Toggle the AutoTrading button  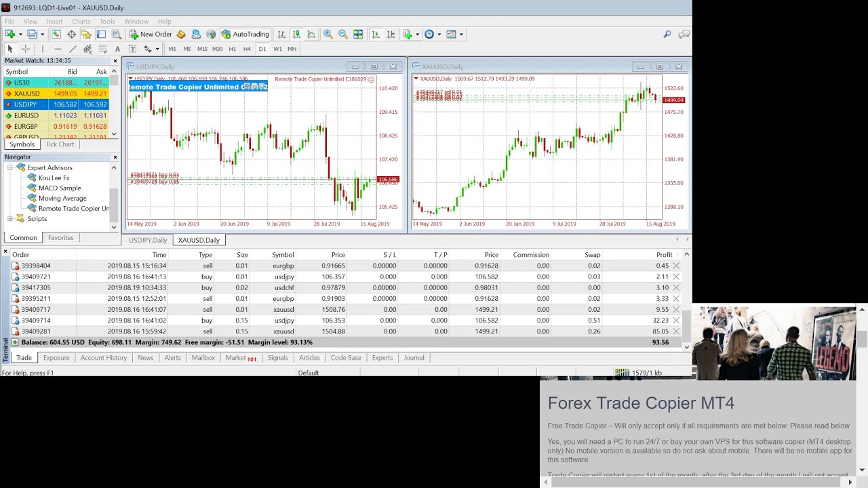(245, 34)
